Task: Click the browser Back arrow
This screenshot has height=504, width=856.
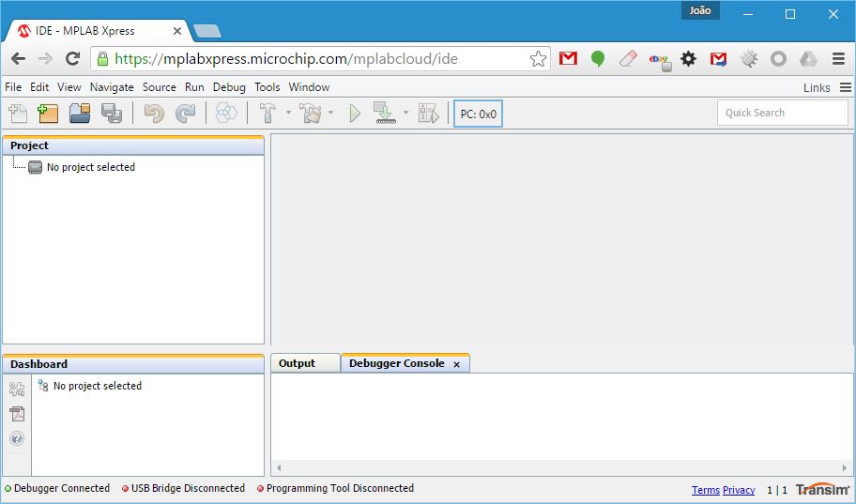Action: point(19,59)
